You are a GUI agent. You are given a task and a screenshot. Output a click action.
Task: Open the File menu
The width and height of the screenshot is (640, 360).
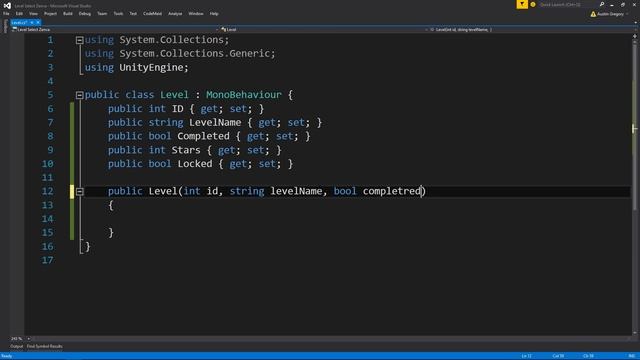pyautogui.click(x=6, y=13)
